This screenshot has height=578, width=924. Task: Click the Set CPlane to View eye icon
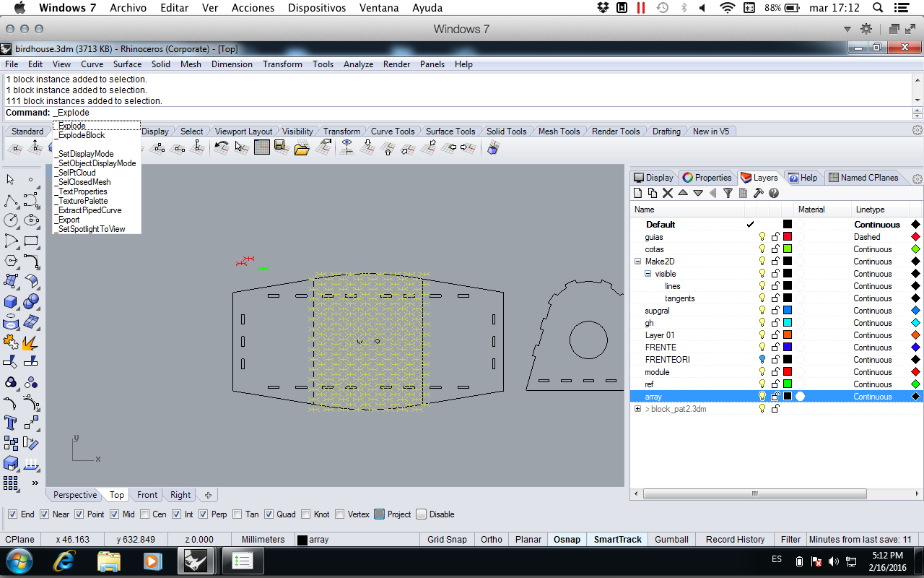pyautogui.click(x=347, y=147)
